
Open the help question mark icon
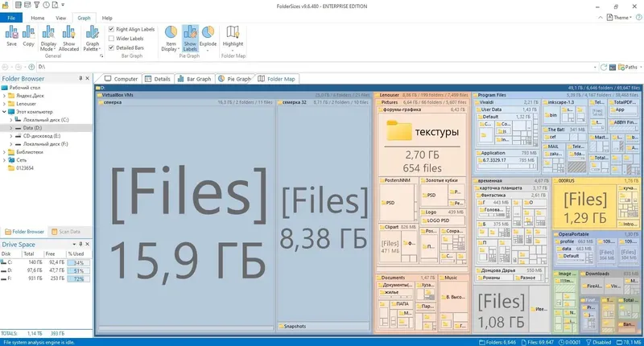(638, 17)
